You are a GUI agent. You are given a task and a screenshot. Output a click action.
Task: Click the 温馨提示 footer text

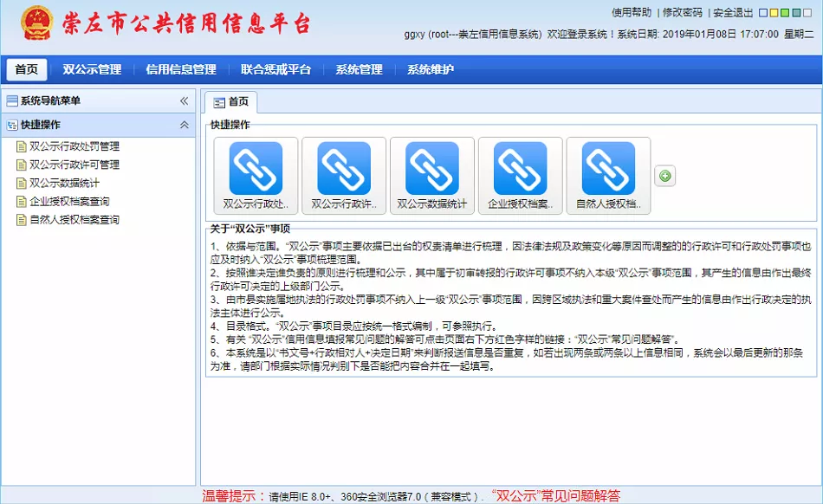(234, 495)
